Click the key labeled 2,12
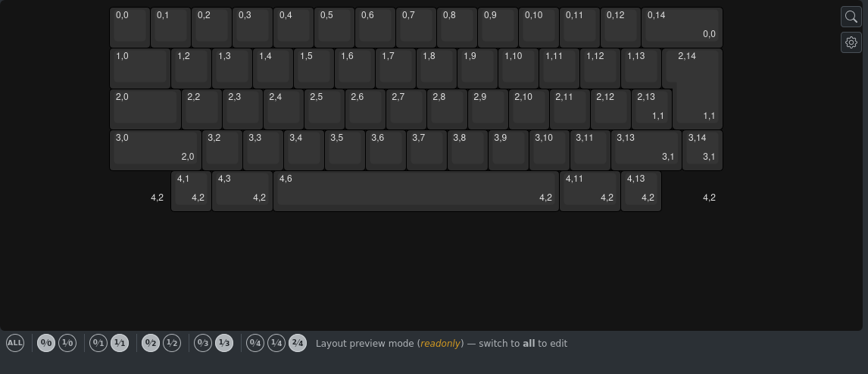The image size is (868, 374). [x=610, y=109]
